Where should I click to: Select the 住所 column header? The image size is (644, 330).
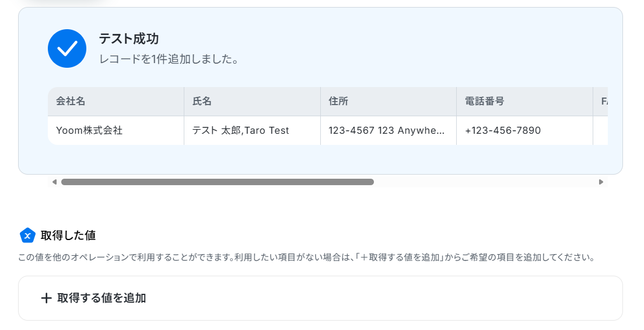point(388,101)
